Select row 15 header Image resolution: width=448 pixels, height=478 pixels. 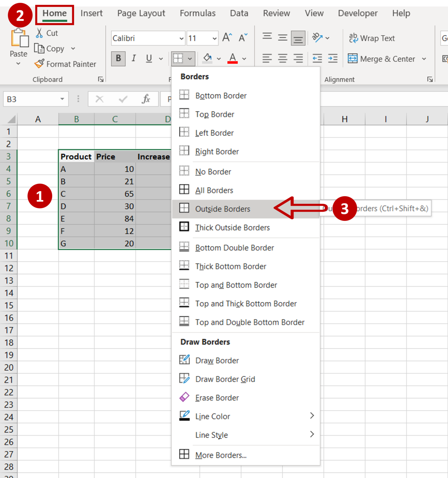pos(9,305)
